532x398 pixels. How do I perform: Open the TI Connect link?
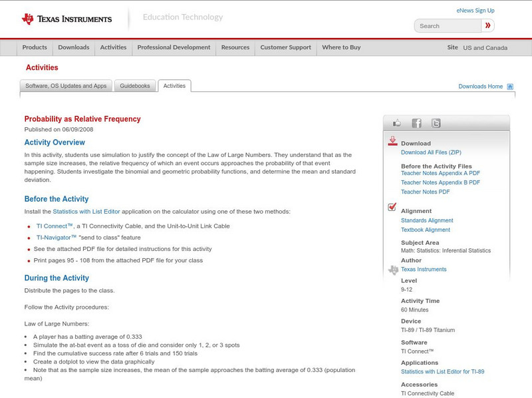55,226
